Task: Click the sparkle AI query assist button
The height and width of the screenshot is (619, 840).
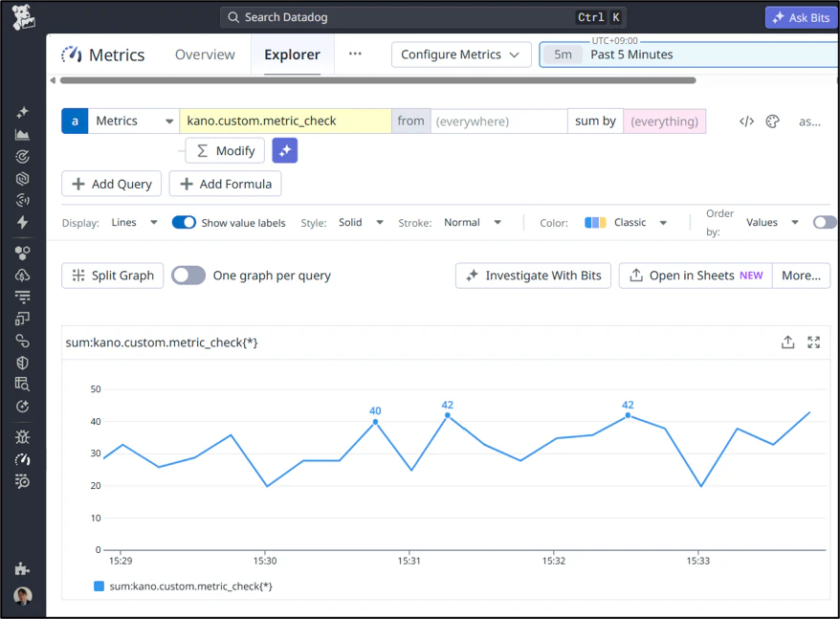Action: pyautogui.click(x=284, y=150)
